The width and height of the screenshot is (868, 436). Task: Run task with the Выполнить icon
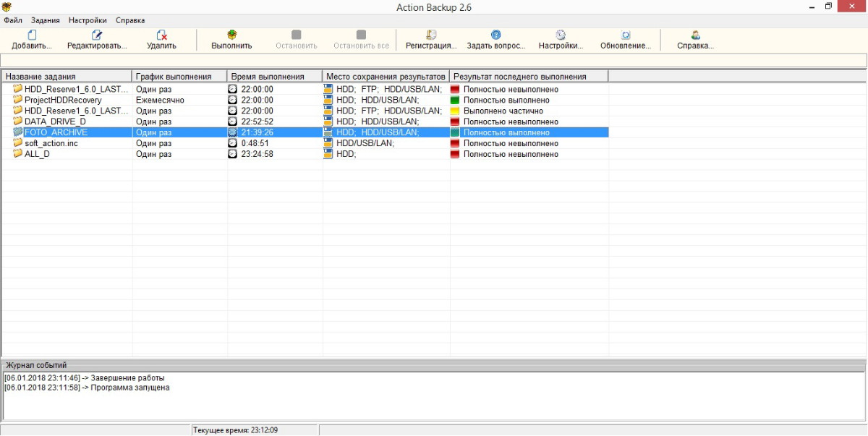click(x=231, y=35)
